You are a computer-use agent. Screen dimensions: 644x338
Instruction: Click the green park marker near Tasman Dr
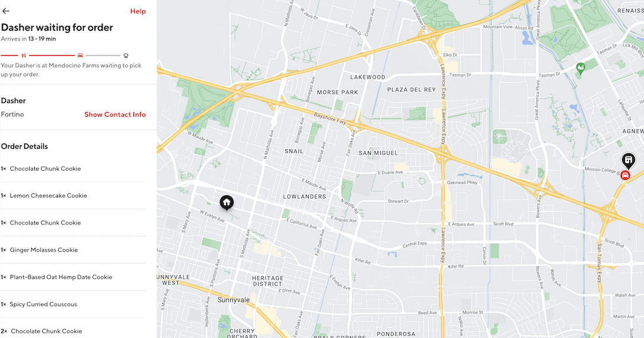(581, 68)
